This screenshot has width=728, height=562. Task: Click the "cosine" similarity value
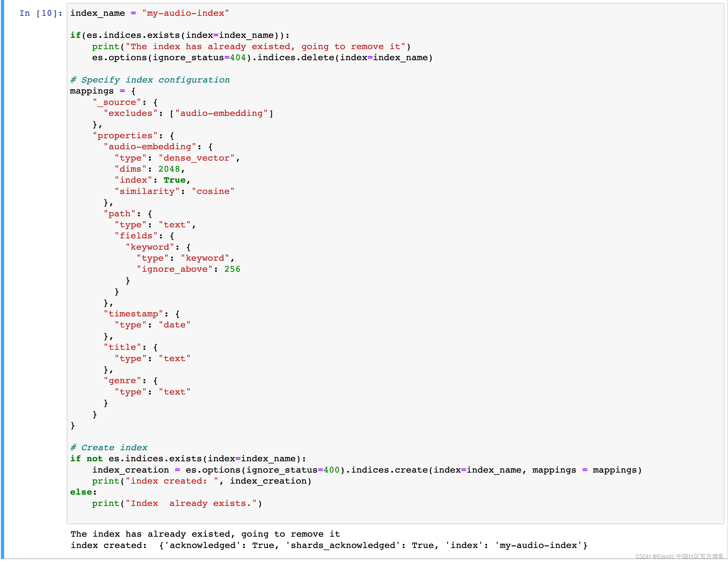[x=213, y=191]
